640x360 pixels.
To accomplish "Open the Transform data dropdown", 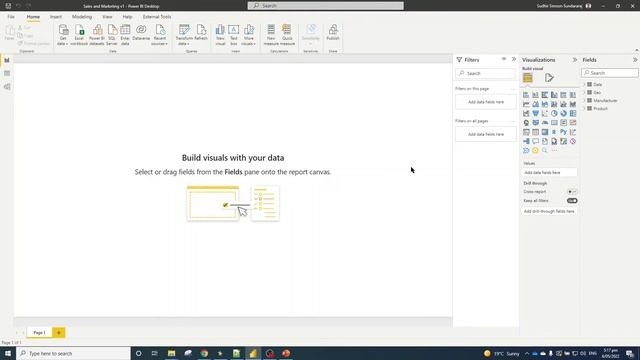I will coord(184,35).
